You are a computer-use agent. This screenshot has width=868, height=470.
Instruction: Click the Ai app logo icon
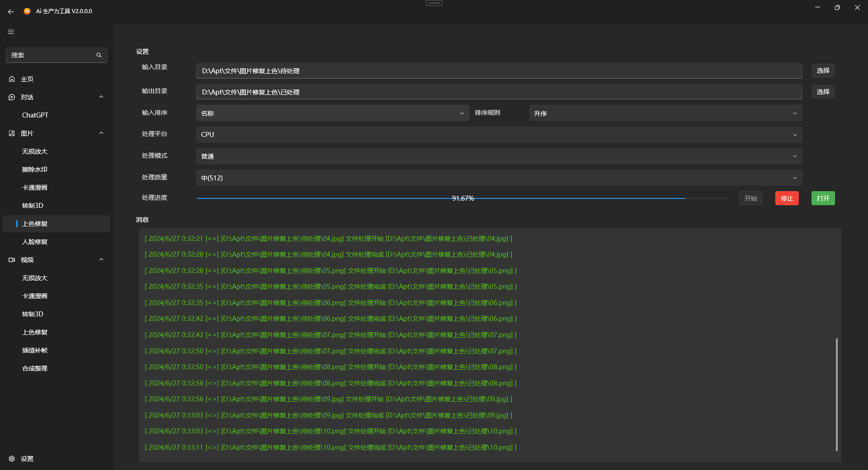pyautogui.click(x=27, y=11)
